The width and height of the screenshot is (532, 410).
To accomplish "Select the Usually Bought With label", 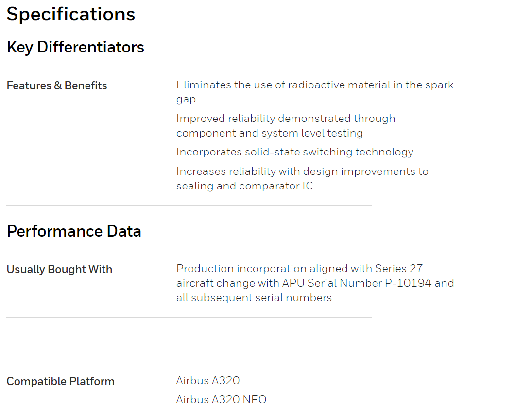I will [x=59, y=269].
